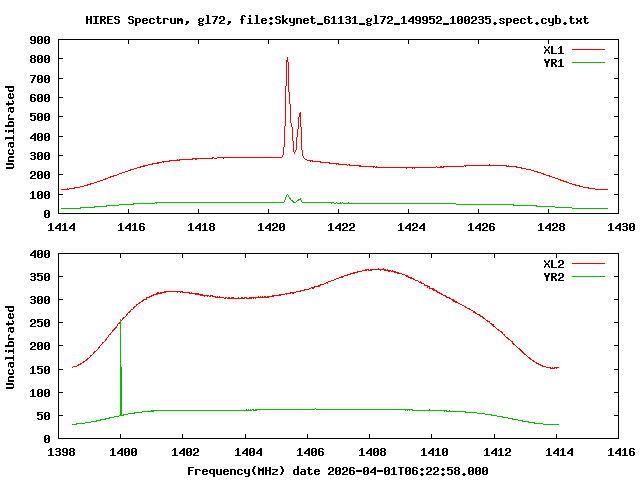Click the Frequency(MHz) date label at bottom
The width and height of the screenshot is (640, 480).
click(338, 471)
